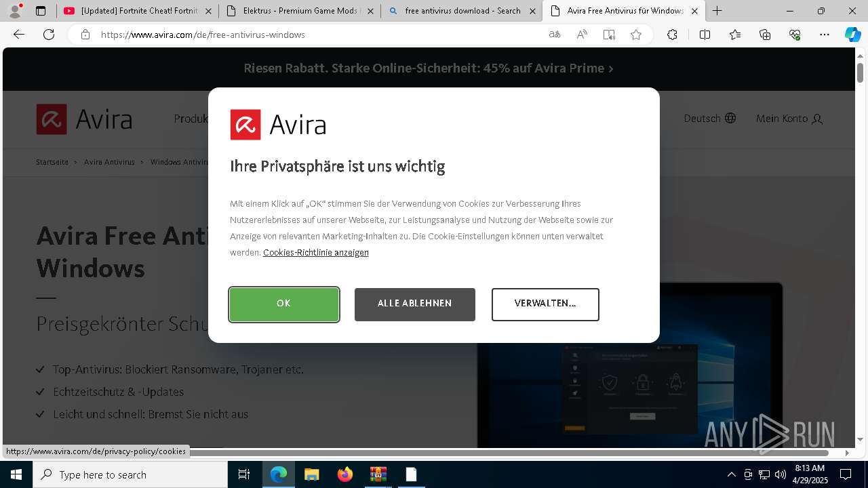
Task: Open WinRAR from the taskbar
Action: tap(378, 474)
